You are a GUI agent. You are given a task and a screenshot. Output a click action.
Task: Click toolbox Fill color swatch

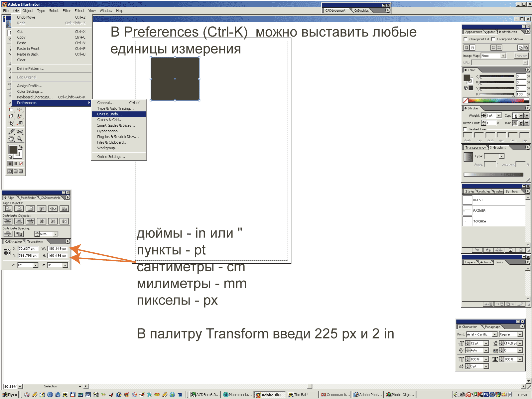13,150
